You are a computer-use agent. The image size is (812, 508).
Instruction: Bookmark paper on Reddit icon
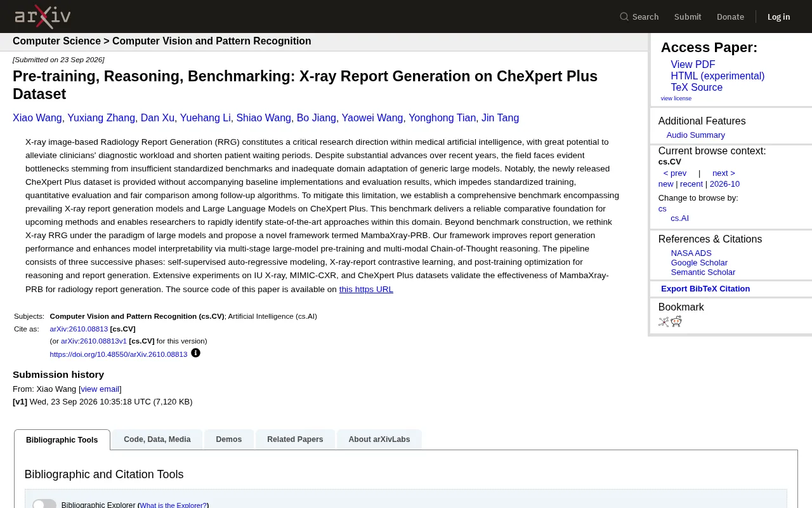(676, 321)
